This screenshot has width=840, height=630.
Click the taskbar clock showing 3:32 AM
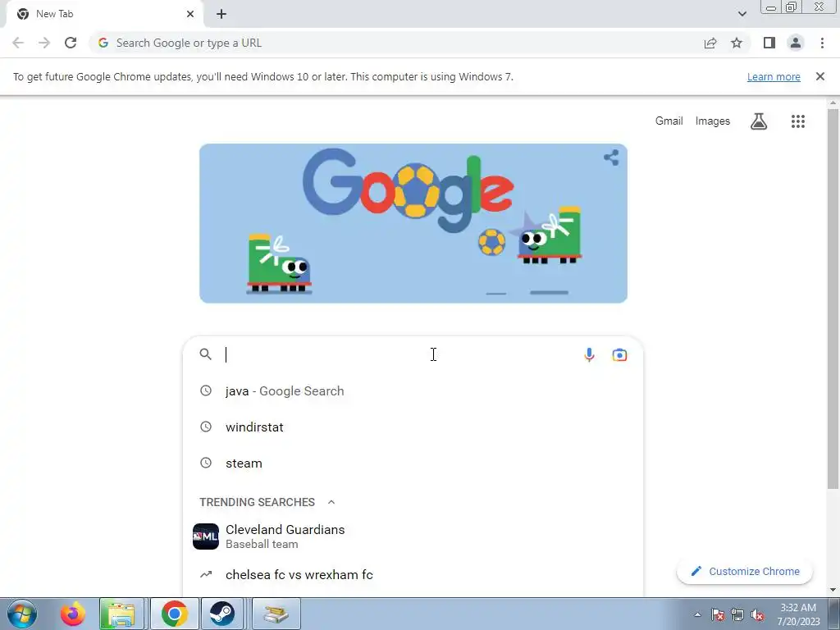(798, 614)
